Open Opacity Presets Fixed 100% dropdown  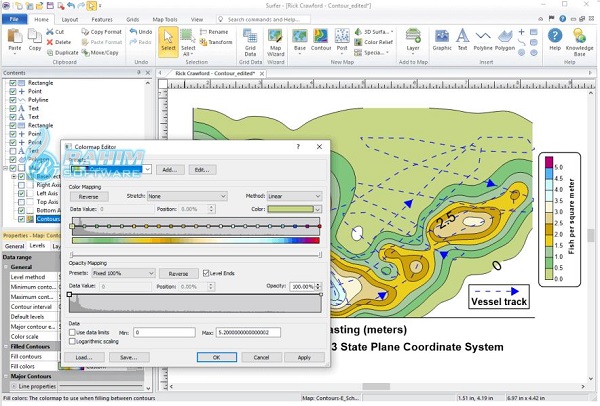coord(123,273)
